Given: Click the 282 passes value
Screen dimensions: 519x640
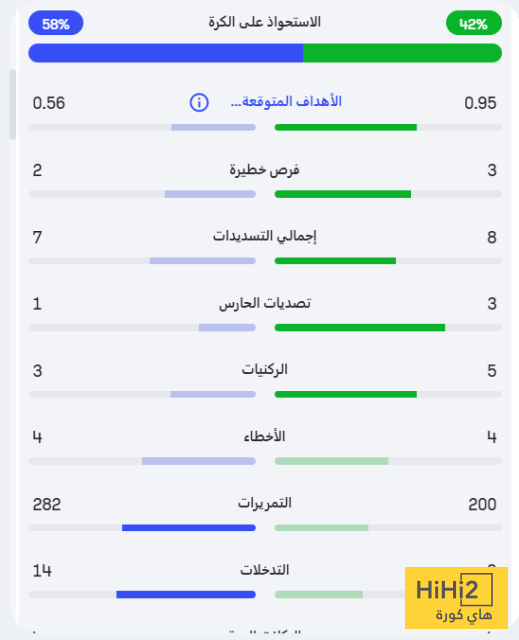Looking at the screenshot, I should pos(47,504).
